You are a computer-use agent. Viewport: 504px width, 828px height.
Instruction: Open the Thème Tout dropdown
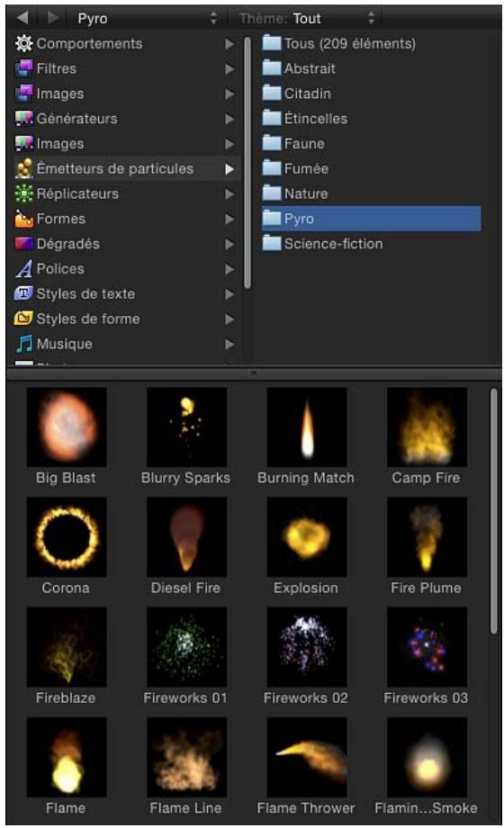(x=307, y=19)
